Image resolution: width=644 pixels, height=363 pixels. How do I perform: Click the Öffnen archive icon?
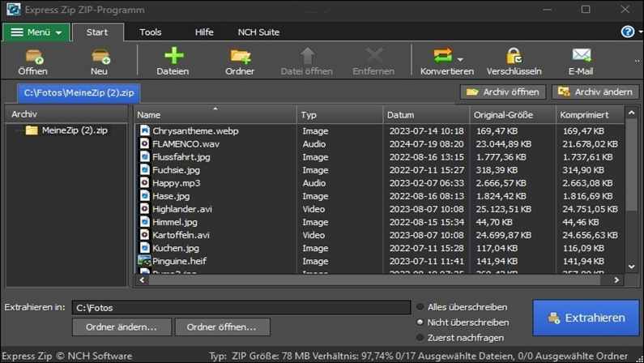34,57
